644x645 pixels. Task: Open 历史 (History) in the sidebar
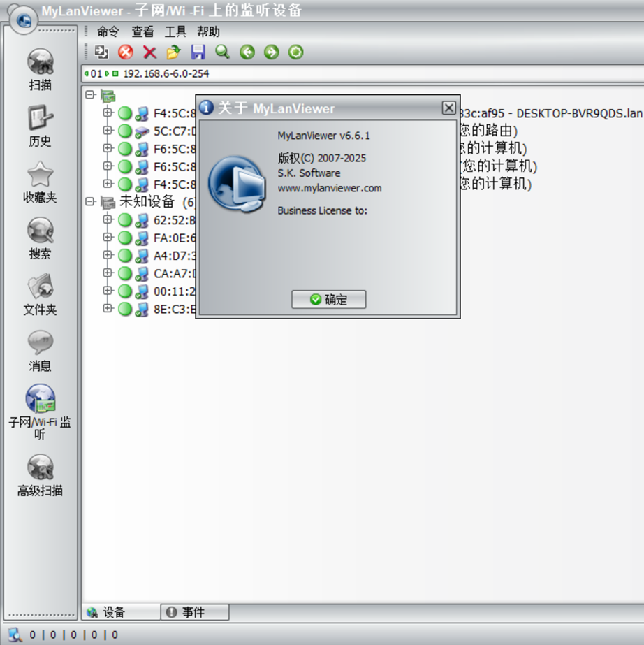pyautogui.click(x=41, y=126)
